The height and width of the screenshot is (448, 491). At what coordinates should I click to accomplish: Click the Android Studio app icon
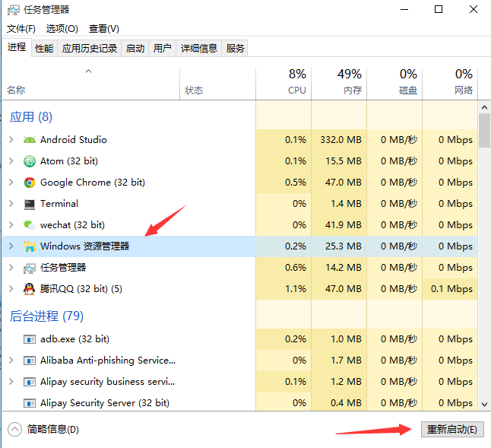click(30, 140)
